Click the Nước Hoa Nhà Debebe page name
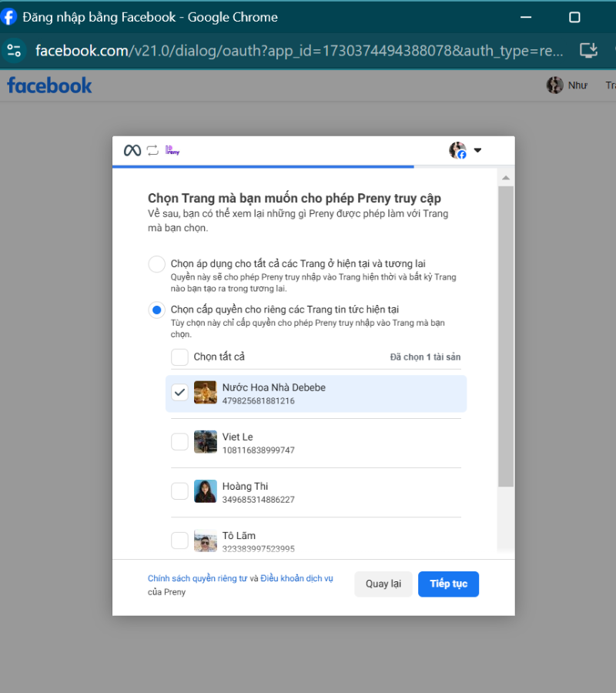 274,387
